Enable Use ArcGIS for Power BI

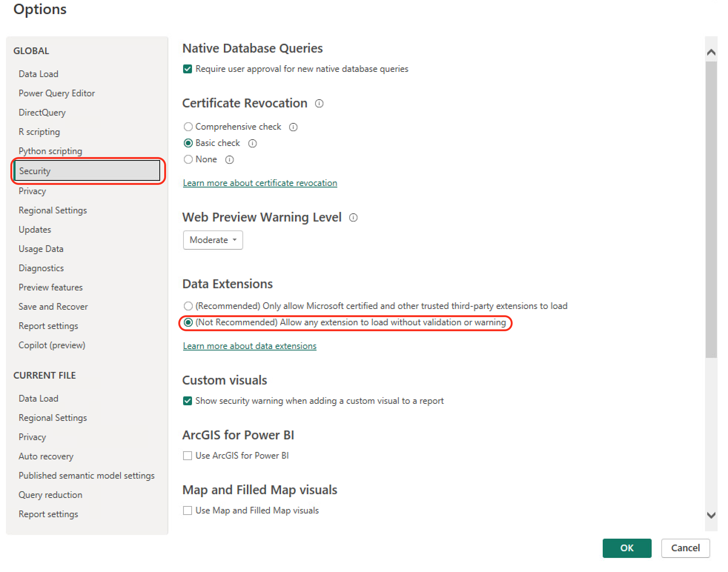pyautogui.click(x=187, y=455)
